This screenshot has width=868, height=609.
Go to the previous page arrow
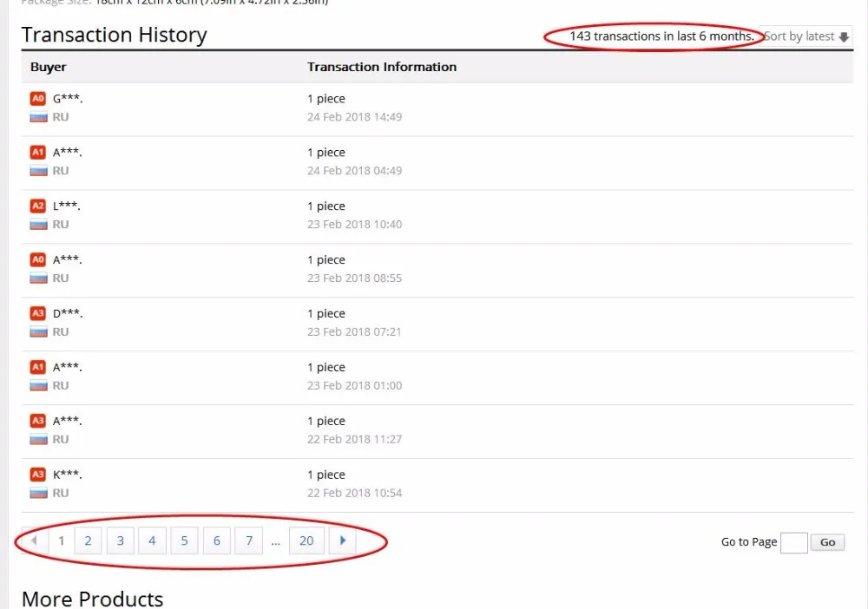[x=35, y=540]
